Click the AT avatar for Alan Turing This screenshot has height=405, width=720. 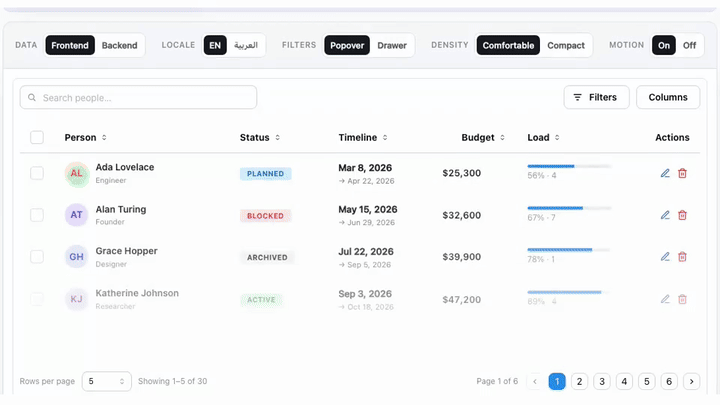click(x=76, y=215)
